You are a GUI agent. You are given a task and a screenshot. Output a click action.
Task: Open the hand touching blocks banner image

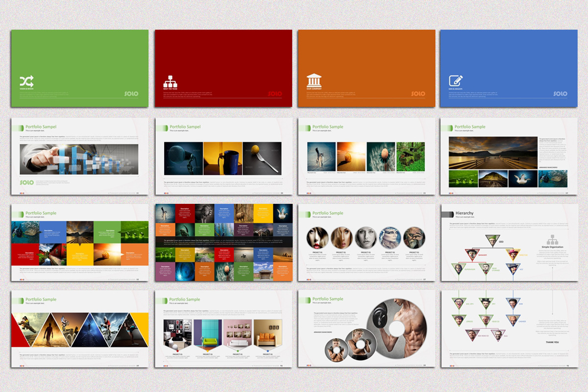[x=79, y=159]
